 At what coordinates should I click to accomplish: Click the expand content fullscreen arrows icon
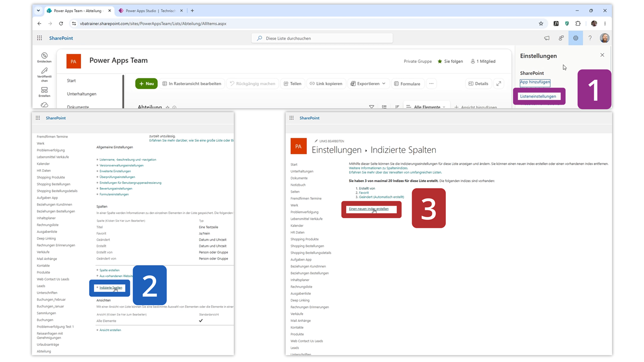(x=499, y=83)
